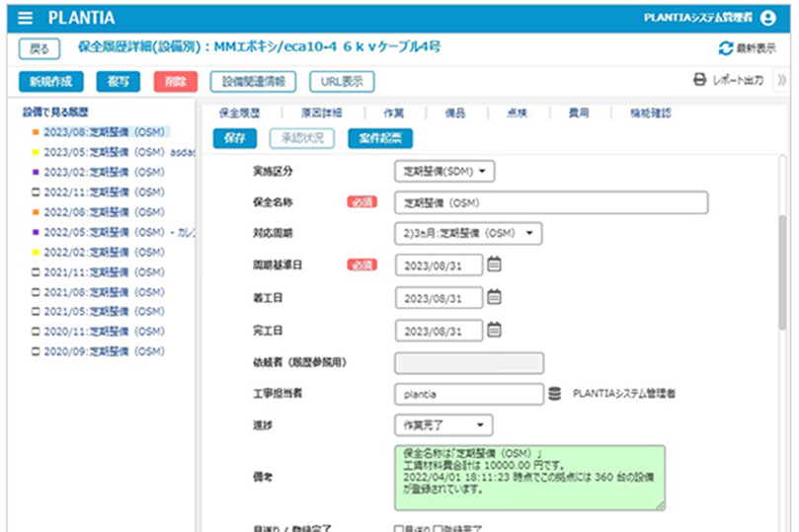The image size is (799, 532).
Task: Select history entry 2020/11:定期整備 (OSM)
Action: pos(105,332)
